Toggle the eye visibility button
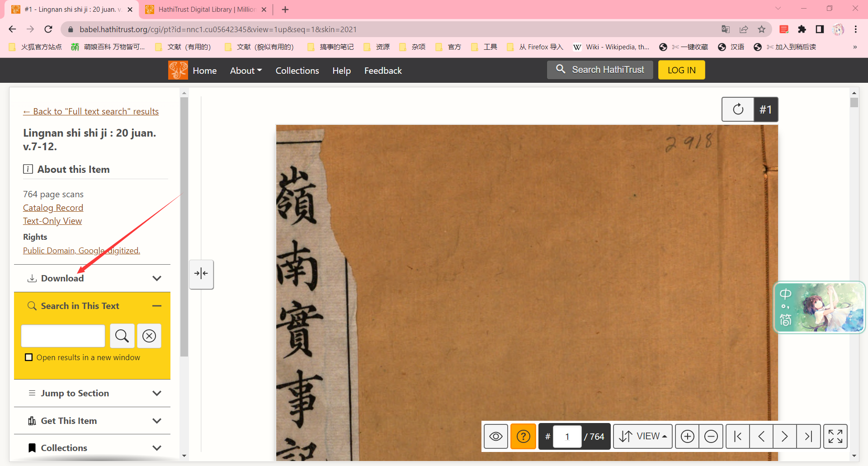This screenshot has width=868, height=466. click(x=496, y=437)
